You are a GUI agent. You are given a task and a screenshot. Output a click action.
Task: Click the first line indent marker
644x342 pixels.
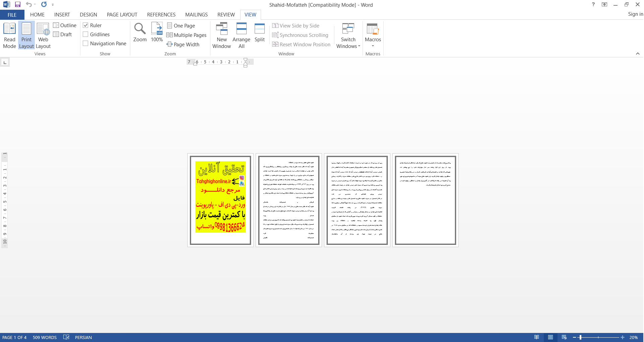tap(245, 60)
